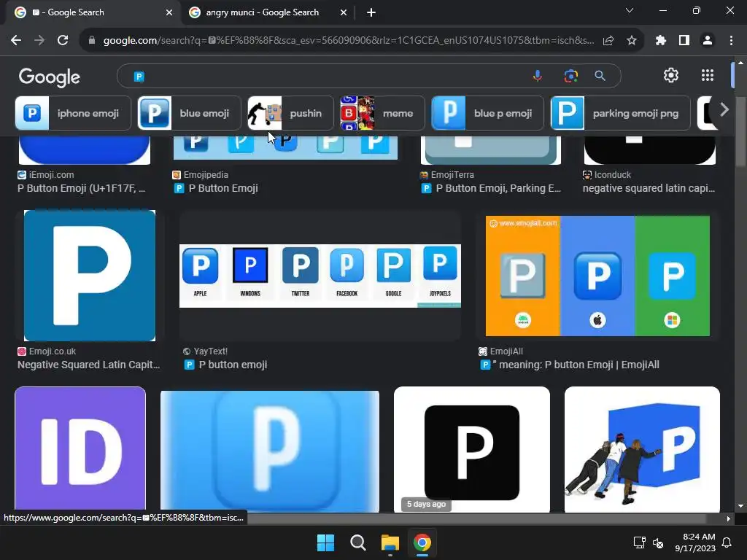The width and height of the screenshot is (747, 560).
Task: Start voice search with the microphone icon
Action: pyautogui.click(x=538, y=76)
